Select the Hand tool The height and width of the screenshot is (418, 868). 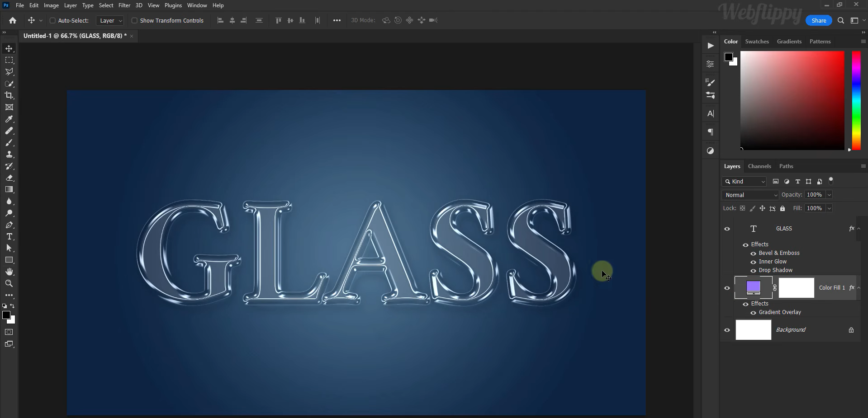point(9,272)
